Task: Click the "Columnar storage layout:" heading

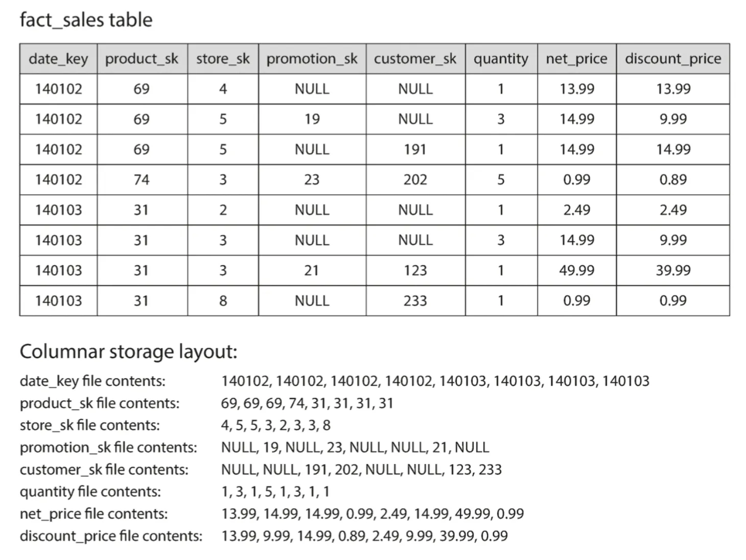Action: (x=128, y=352)
